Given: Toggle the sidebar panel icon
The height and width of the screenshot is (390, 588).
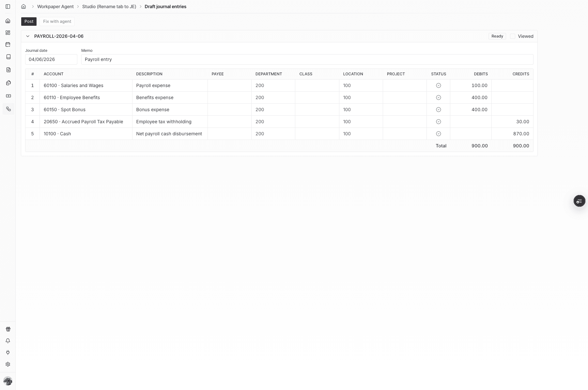Looking at the screenshot, I should tap(8, 7).
